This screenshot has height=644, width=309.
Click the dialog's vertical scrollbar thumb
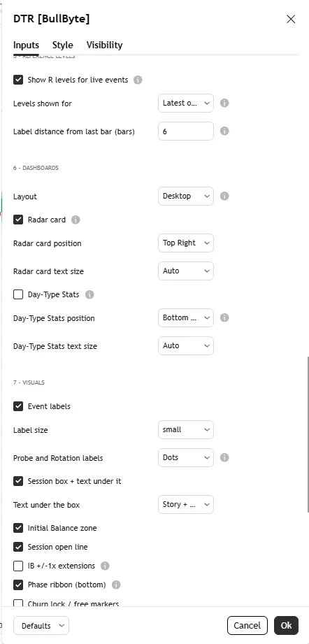coord(308,434)
